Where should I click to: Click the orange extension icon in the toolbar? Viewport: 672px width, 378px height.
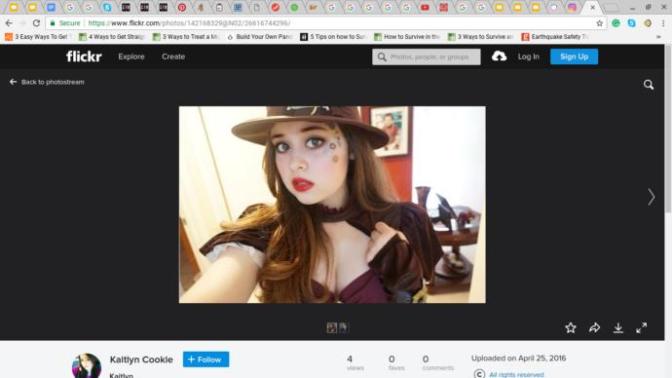pos(648,23)
